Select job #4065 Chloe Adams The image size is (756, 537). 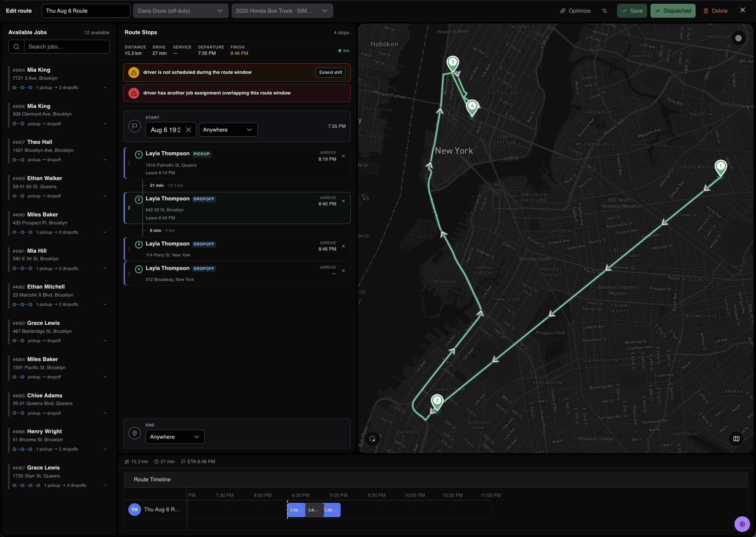click(x=59, y=404)
